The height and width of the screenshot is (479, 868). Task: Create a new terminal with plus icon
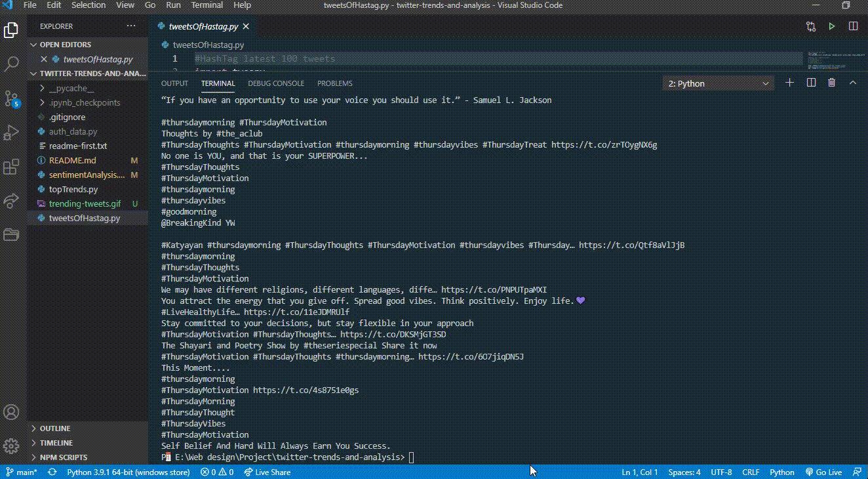(x=790, y=83)
